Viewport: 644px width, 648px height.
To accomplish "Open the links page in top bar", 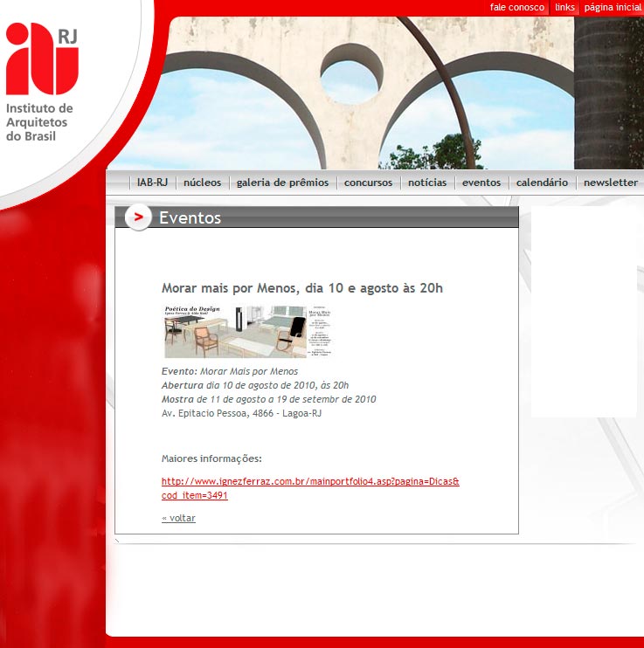I will (x=564, y=8).
